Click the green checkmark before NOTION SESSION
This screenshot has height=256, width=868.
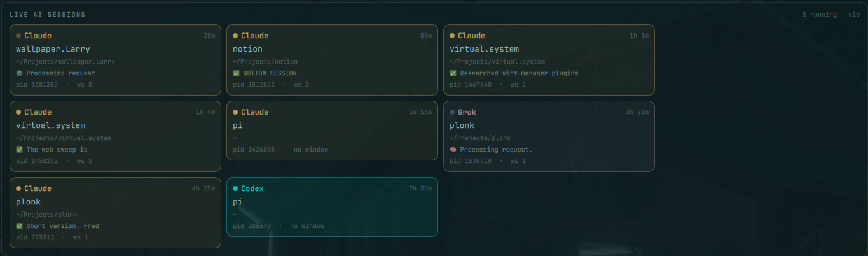click(x=236, y=73)
